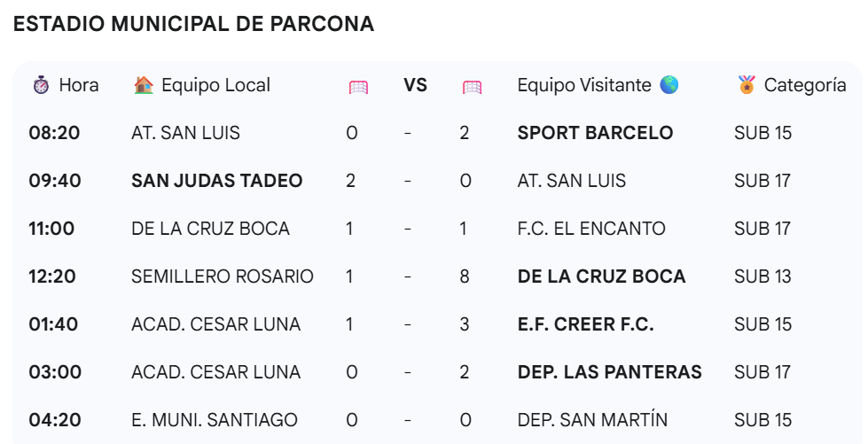This screenshot has height=444, width=868.
Task: Click DEP. SAN MARTÍN visiting team
Action: 592,420
